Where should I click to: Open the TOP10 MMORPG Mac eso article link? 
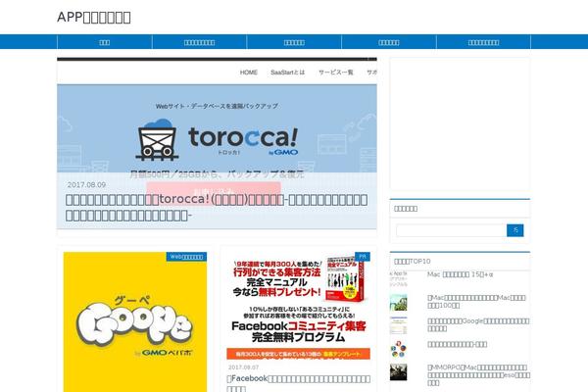click(478, 375)
